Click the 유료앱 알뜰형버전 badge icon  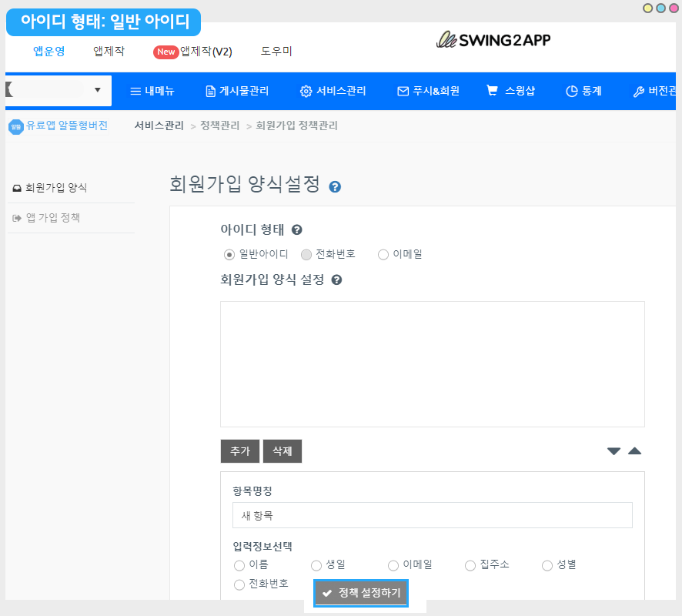point(15,126)
